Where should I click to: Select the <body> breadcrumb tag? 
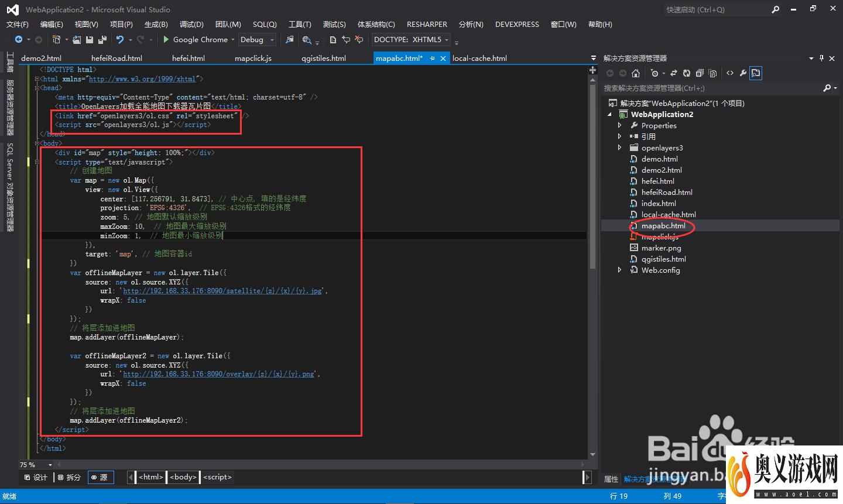point(183,477)
